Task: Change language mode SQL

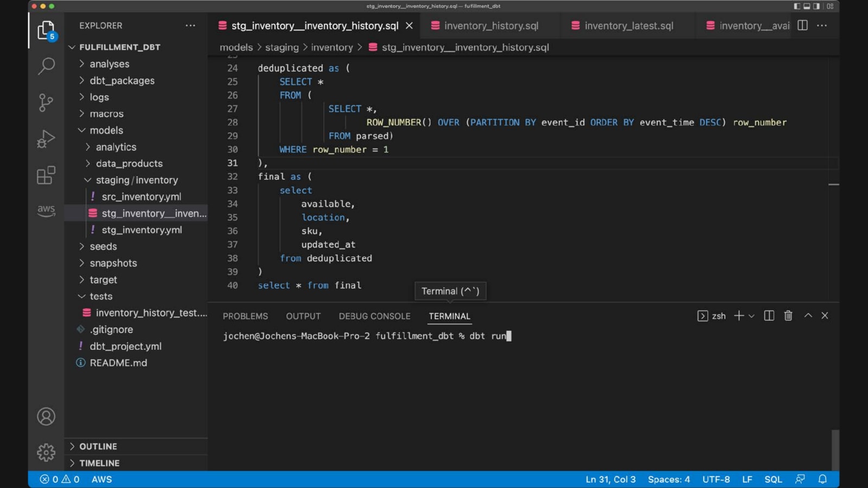Action: pyautogui.click(x=773, y=479)
